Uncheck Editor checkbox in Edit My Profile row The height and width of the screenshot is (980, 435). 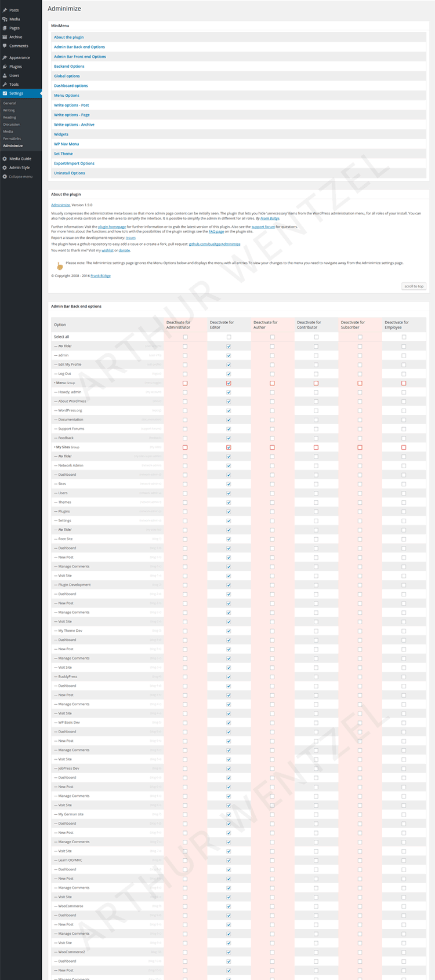[229, 365]
